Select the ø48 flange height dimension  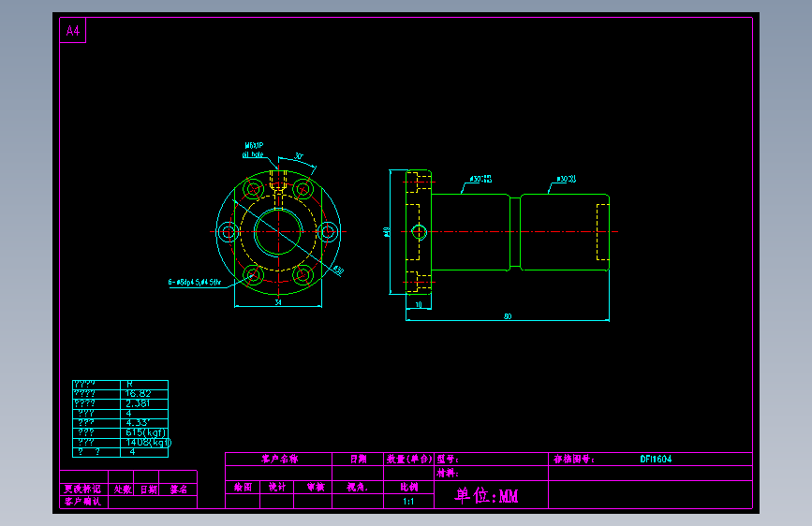coord(386,232)
